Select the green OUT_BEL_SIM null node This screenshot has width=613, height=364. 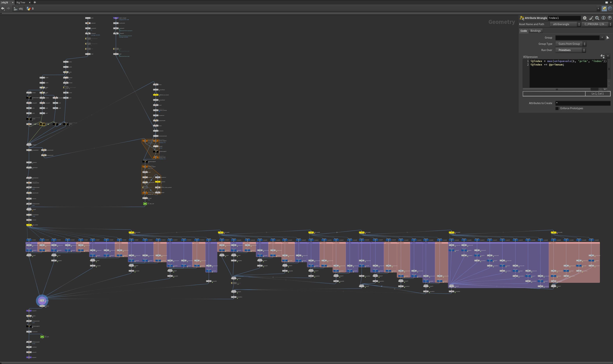145,204
